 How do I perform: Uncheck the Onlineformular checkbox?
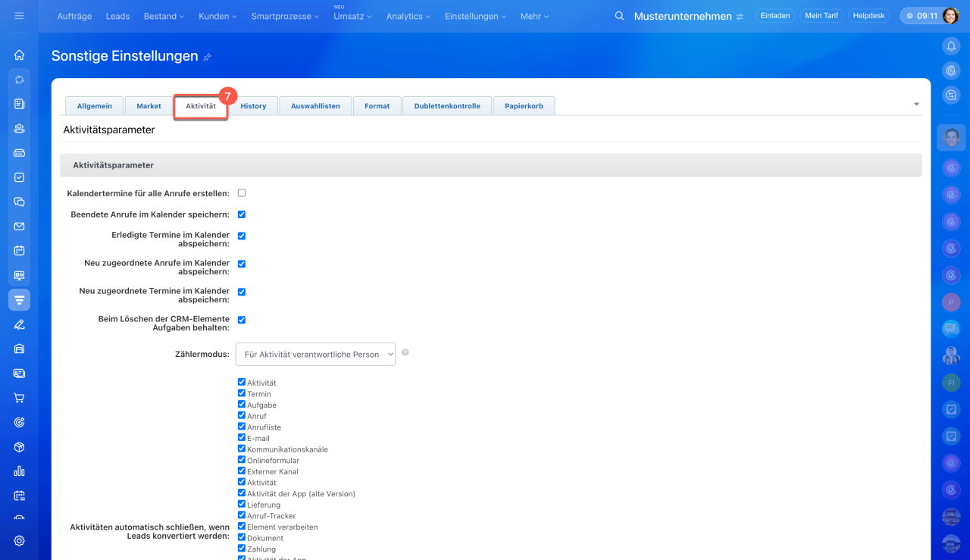pos(242,459)
